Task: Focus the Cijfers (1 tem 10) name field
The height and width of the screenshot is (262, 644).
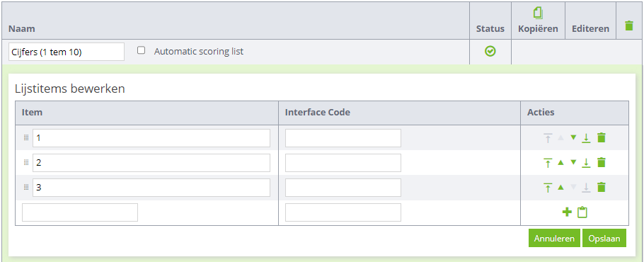Action: (66, 52)
